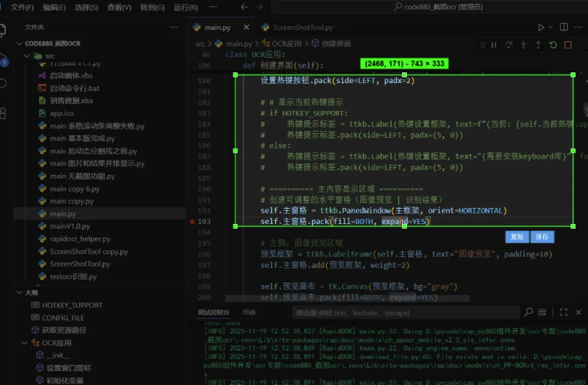The width and height of the screenshot is (588, 385).
Task: Click the 创建界面 breadcrumb segment
Action: (x=336, y=44)
